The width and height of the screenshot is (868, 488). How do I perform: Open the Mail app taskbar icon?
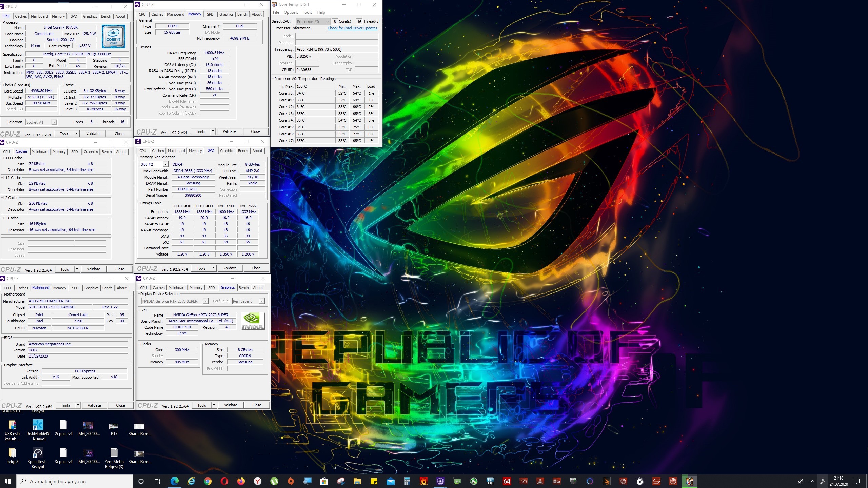coord(391,481)
